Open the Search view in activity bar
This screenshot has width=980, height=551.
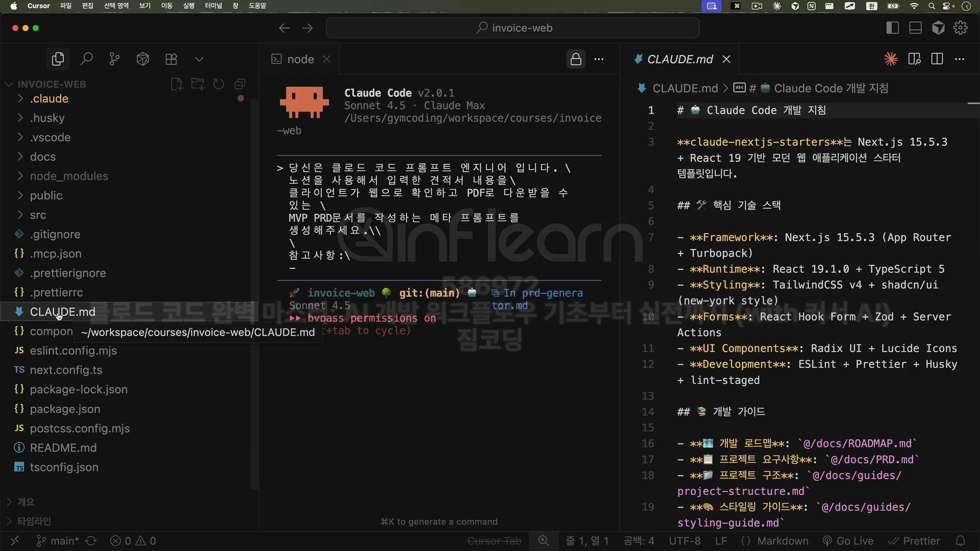point(86,59)
